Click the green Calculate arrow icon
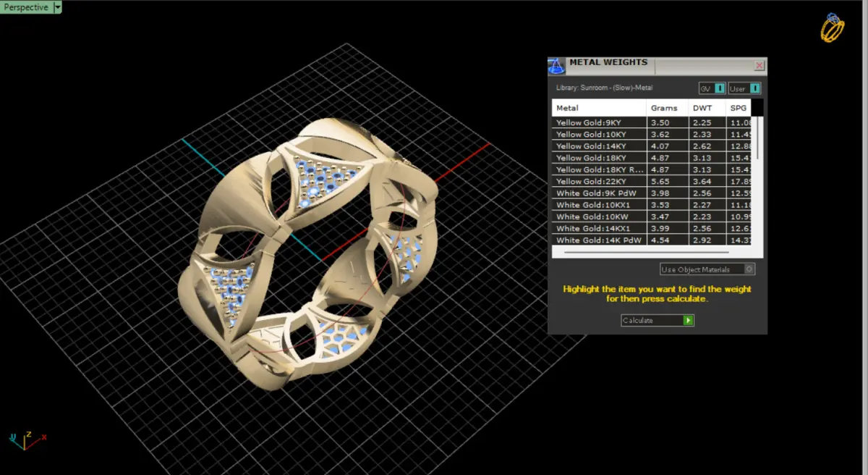This screenshot has width=868, height=475. pyautogui.click(x=689, y=320)
